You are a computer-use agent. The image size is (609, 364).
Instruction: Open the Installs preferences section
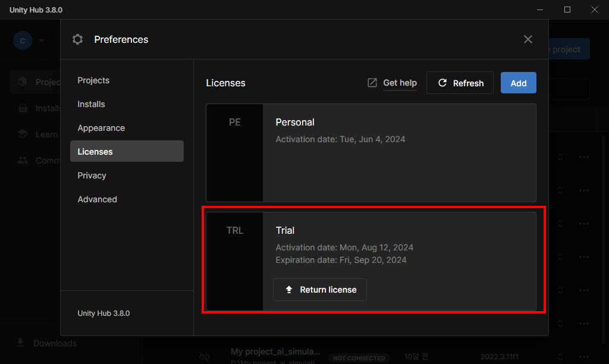click(91, 104)
